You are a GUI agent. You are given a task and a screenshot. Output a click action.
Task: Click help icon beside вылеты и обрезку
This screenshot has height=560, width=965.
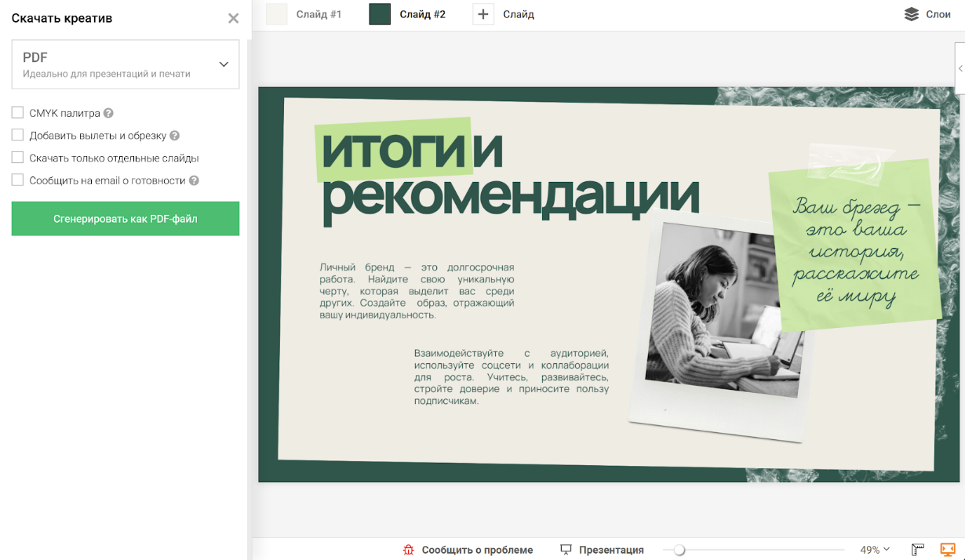[x=175, y=136]
